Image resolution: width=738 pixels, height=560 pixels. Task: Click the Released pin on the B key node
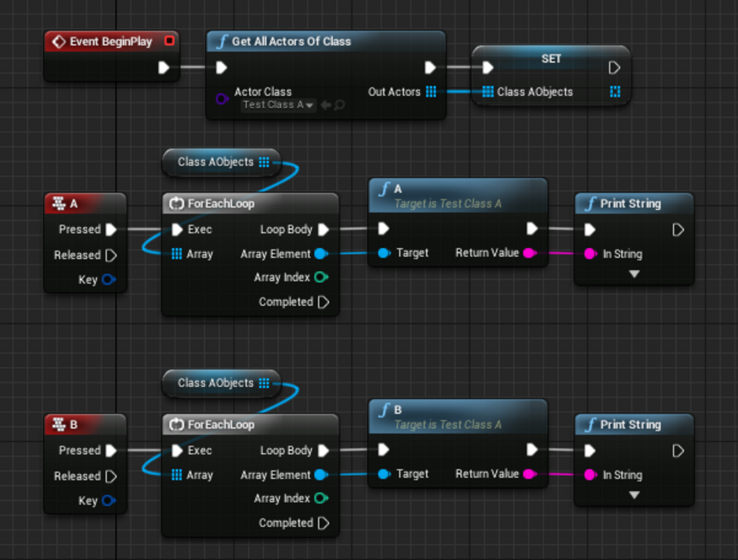coord(111,476)
